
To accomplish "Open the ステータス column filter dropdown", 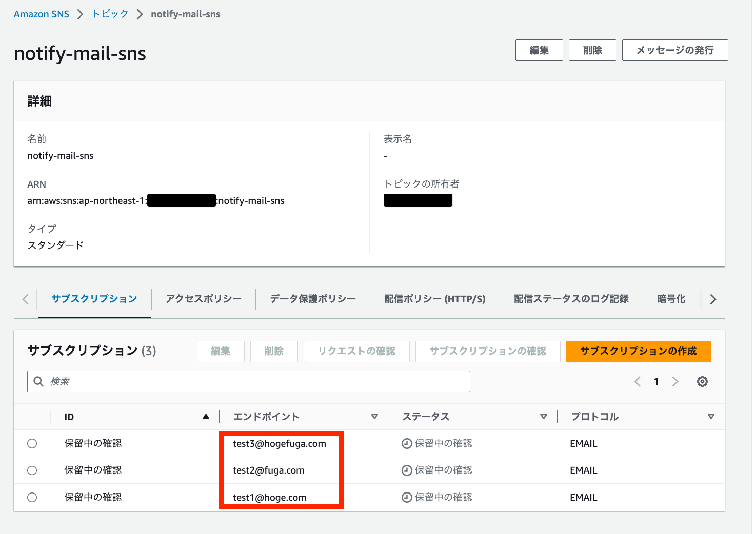I will point(544,417).
